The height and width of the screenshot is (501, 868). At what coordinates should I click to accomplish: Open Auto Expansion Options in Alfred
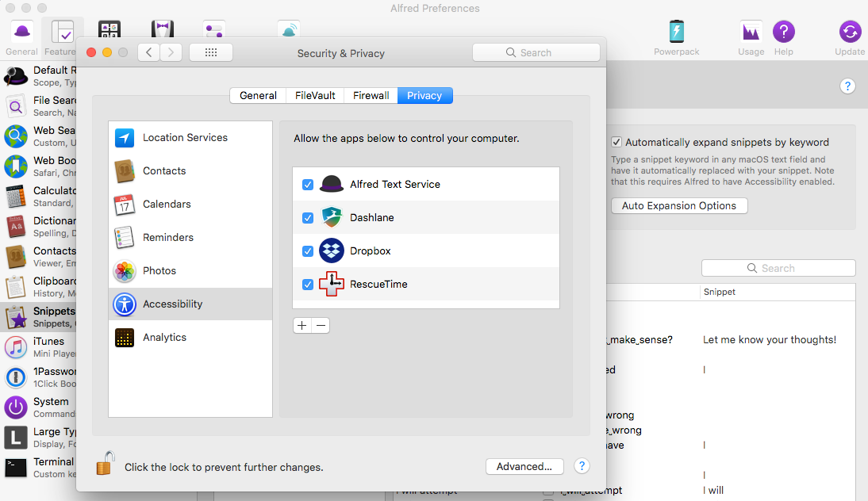(678, 205)
